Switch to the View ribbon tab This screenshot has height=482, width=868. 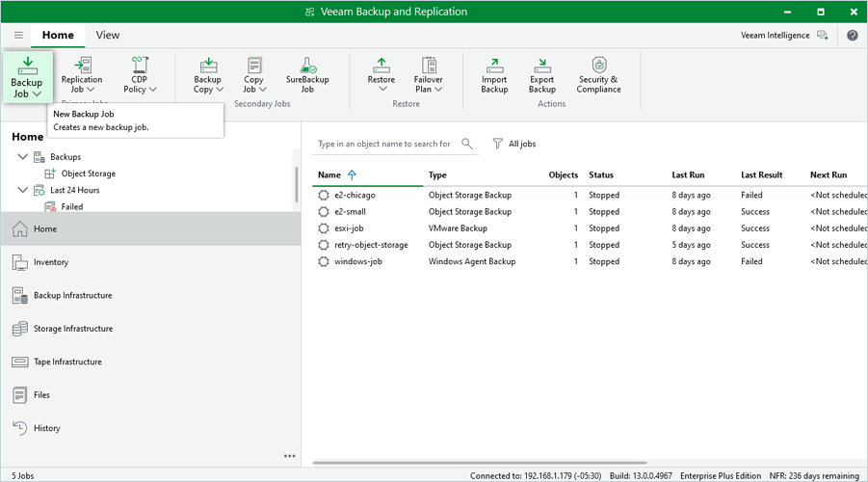107,35
